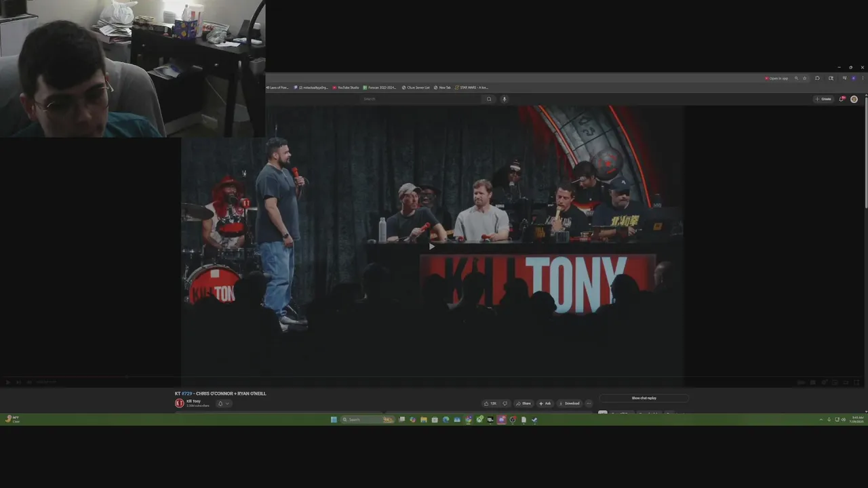Viewport: 868px width, 488px height.
Task: Open Xbox app from taskbar
Action: 479,420
